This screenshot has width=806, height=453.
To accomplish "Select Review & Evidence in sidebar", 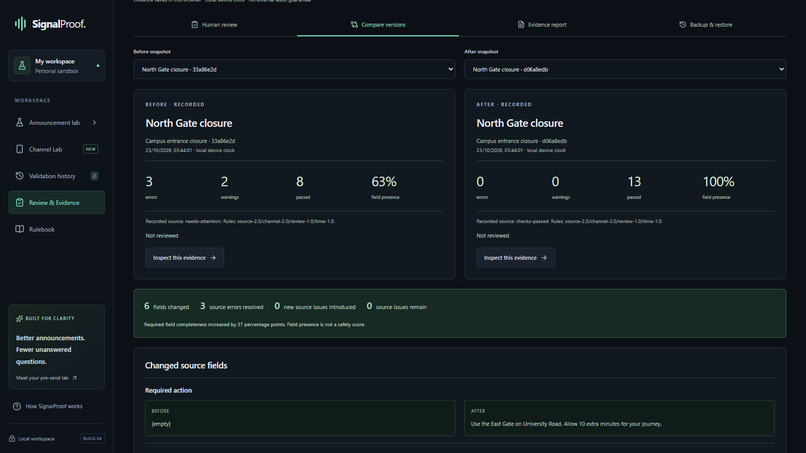I will point(57,203).
